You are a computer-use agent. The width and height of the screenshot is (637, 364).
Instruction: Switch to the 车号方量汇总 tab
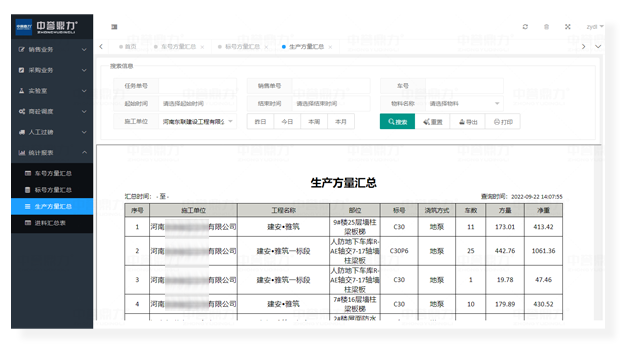(x=178, y=47)
